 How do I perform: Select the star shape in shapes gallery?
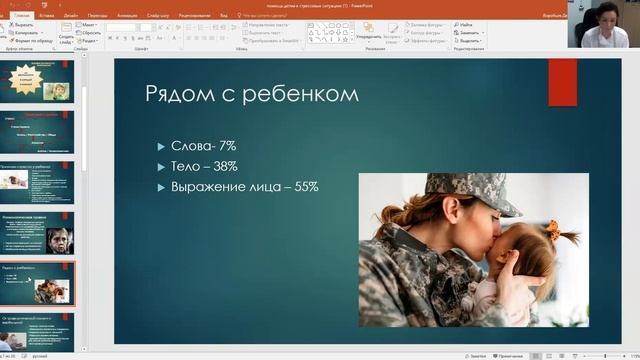tap(345, 40)
